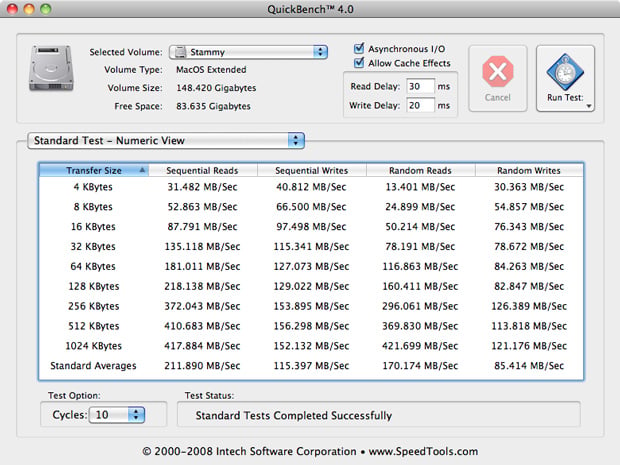Select the 8 KBytes row label
The image size is (620, 465).
click(93, 206)
